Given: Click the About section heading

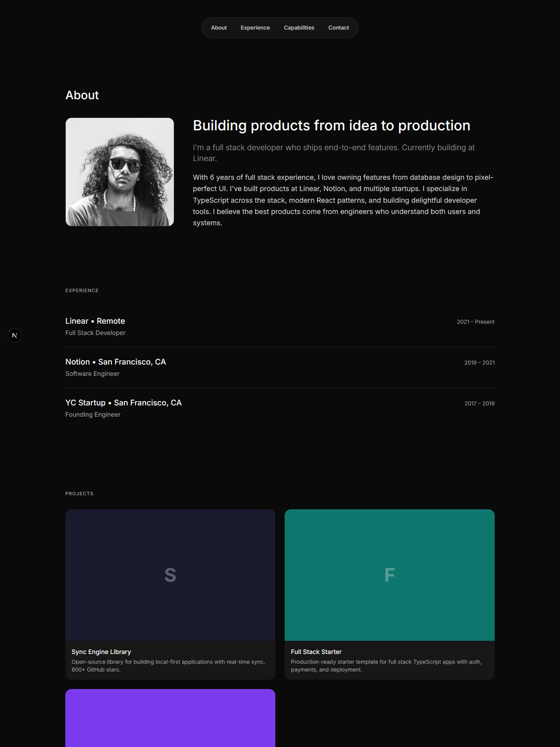Looking at the screenshot, I should [82, 95].
